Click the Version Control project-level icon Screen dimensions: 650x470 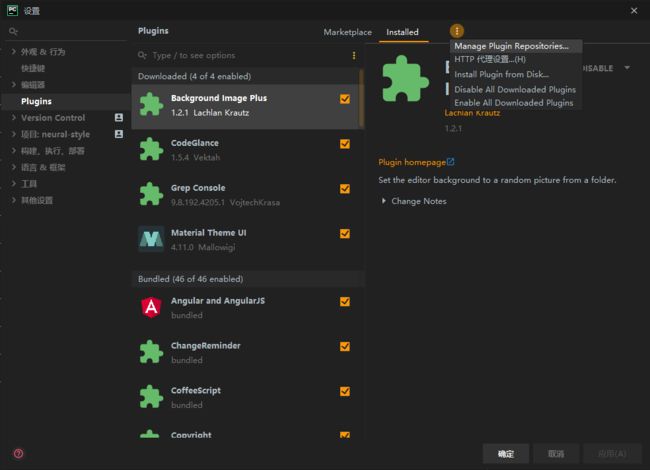coord(119,118)
